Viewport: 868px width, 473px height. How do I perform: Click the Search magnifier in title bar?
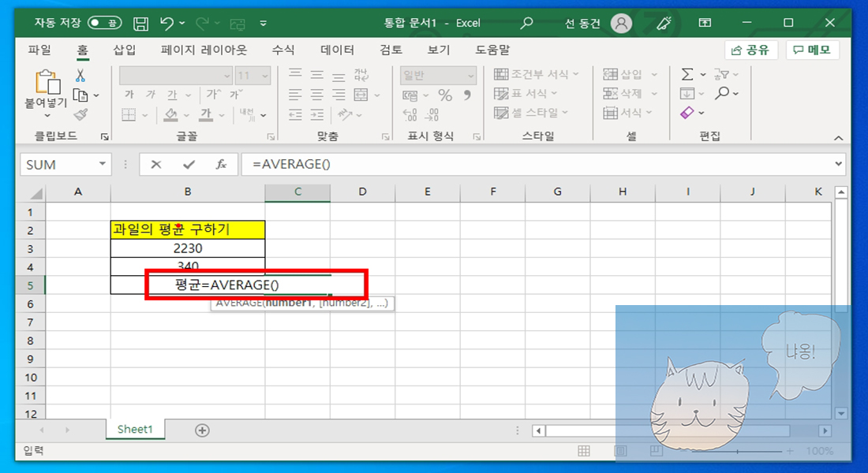click(x=526, y=23)
